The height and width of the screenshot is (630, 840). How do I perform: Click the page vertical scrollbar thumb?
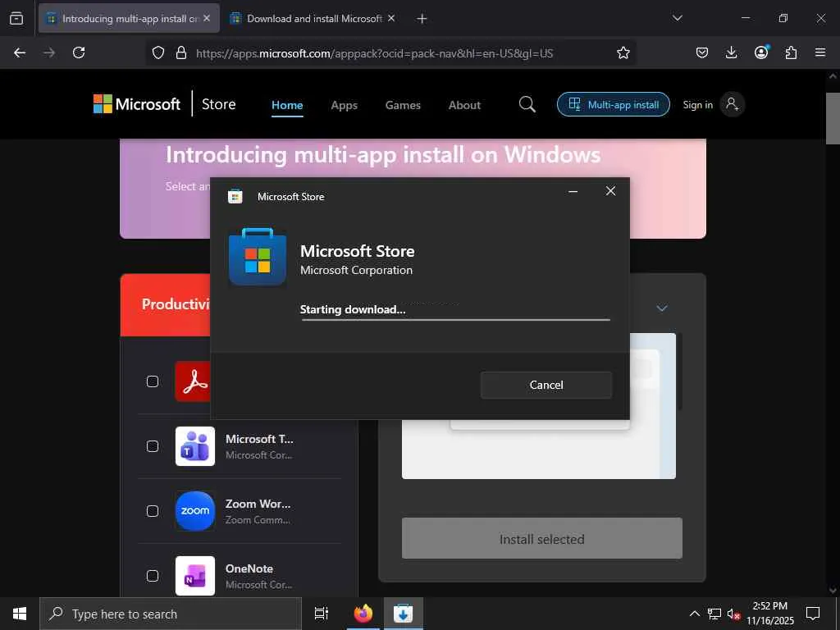(833, 119)
